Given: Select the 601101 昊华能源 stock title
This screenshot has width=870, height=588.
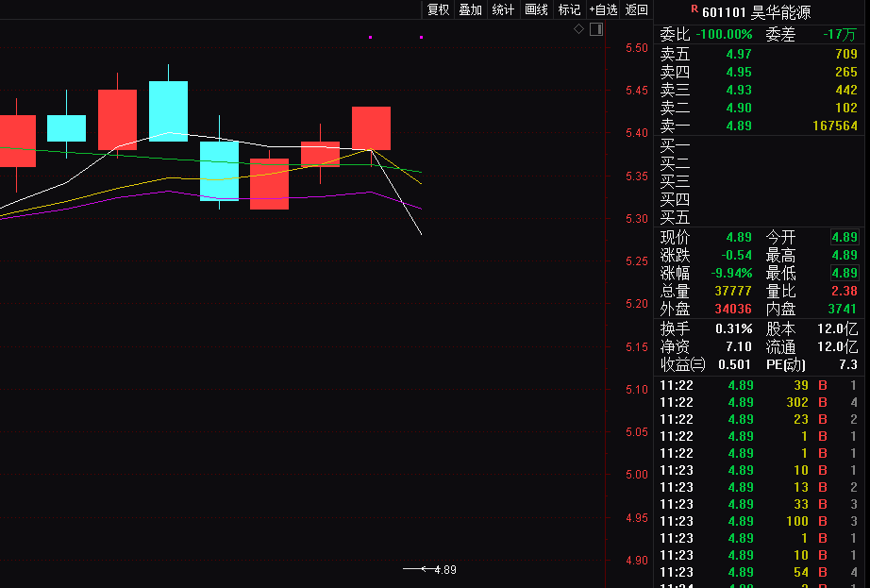Looking at the screenshot, I should (756, 12).
